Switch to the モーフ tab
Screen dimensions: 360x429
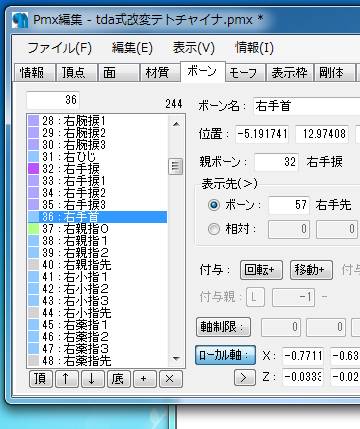245,72
